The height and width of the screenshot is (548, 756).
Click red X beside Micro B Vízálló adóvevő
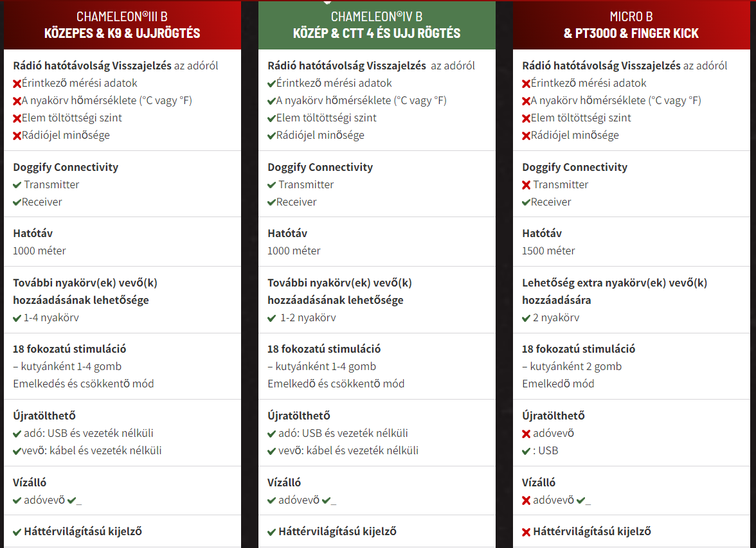pos(526,500)
